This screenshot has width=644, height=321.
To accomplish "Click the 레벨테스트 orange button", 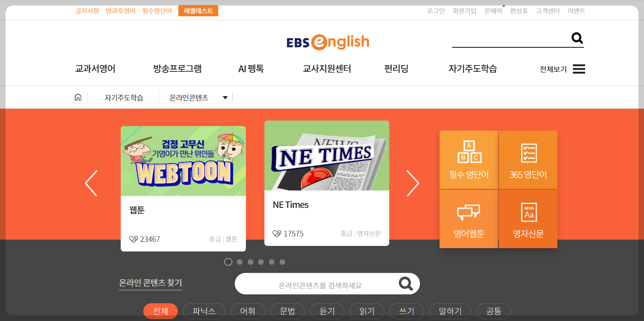I will (x=198, y=11).
